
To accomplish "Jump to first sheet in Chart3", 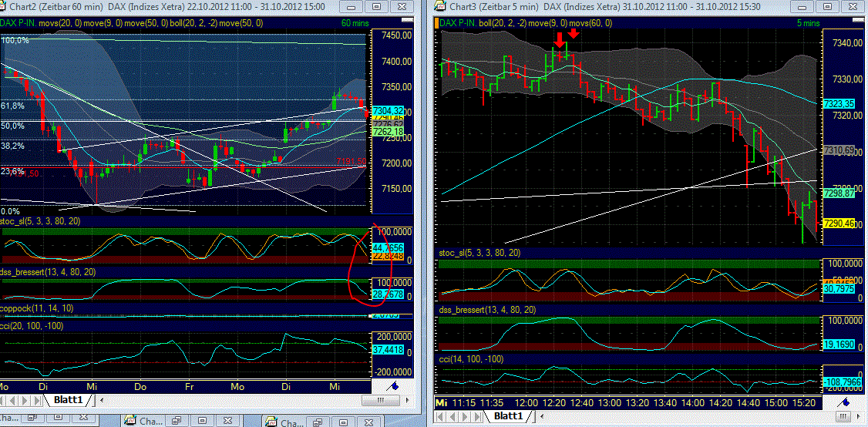I will click(x=439, y=416).
